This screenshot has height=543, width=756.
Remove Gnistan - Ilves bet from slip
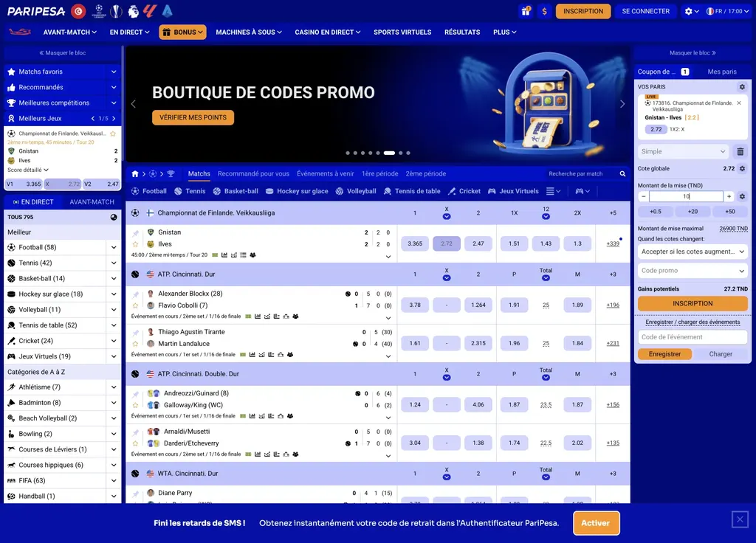click(738, 103)
